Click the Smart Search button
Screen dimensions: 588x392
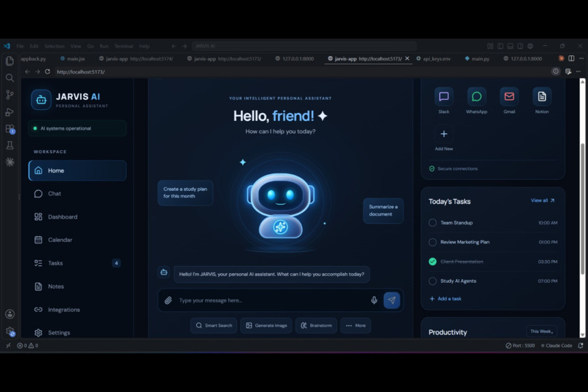click(x=214, y=326)
